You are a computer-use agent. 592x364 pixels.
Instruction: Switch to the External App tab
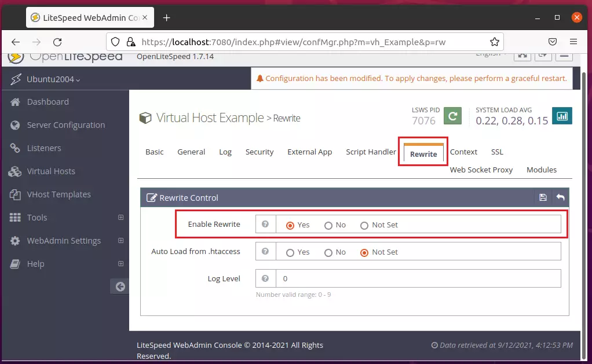pyautogui.click(x=309, y=152)
